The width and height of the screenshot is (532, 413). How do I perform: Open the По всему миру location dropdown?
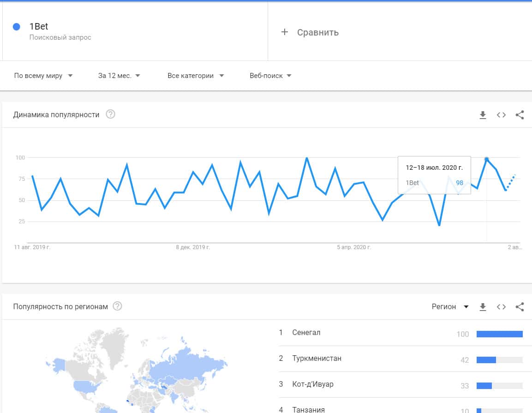[x=43, y=76]
